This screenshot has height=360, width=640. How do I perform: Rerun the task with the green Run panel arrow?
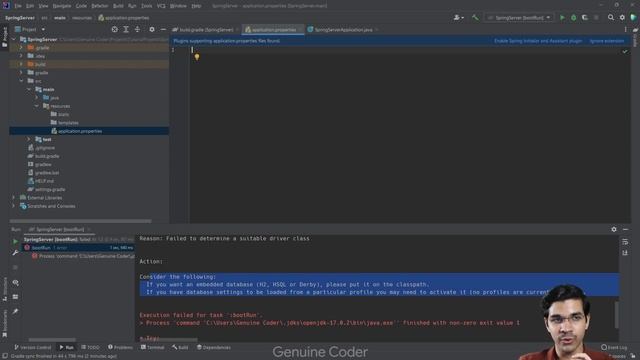click(16, 242)
